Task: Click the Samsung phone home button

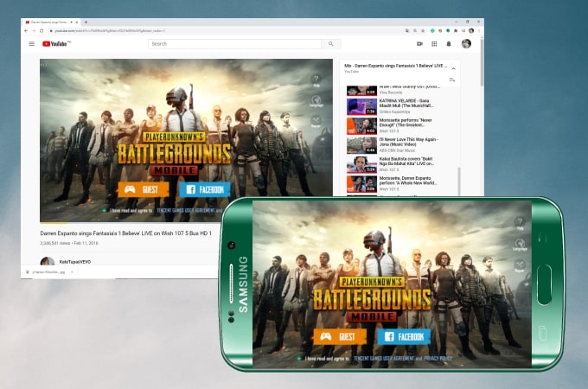Action: click(544, 284)
